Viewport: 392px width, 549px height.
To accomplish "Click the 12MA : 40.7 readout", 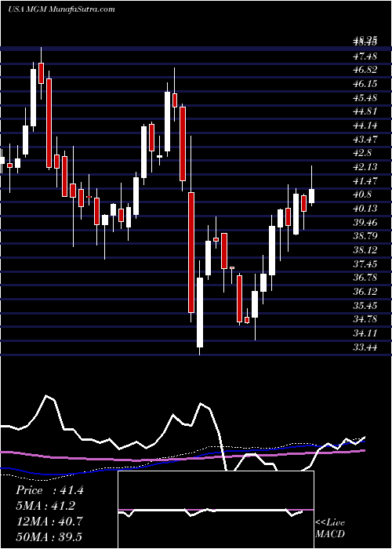I will click(x=49, y=522).
